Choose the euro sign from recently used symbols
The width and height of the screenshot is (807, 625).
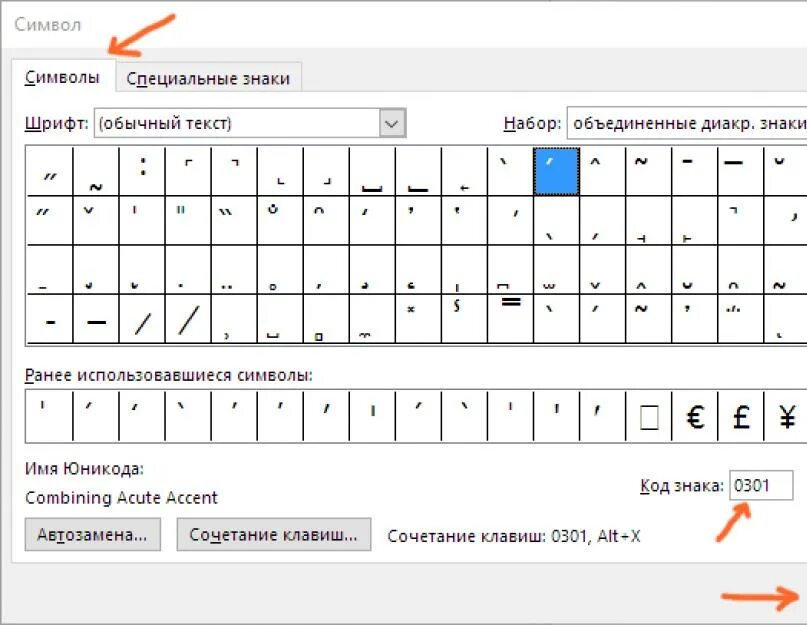(694, 416)
